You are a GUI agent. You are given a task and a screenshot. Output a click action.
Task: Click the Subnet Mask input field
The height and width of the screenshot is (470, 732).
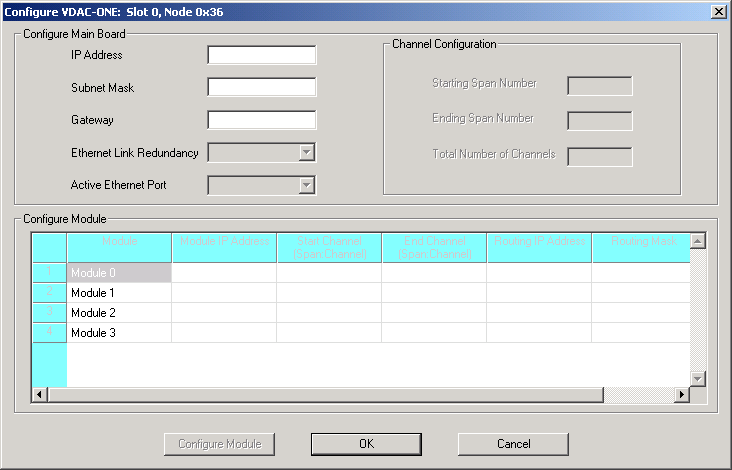(x=261, y=88)
